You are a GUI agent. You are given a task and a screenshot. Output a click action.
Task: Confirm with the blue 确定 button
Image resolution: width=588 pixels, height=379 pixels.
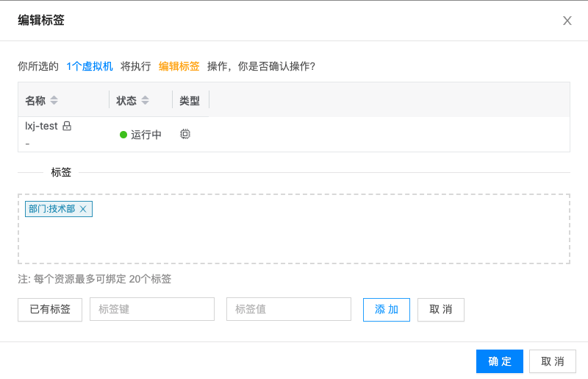(x=500, y=361)
